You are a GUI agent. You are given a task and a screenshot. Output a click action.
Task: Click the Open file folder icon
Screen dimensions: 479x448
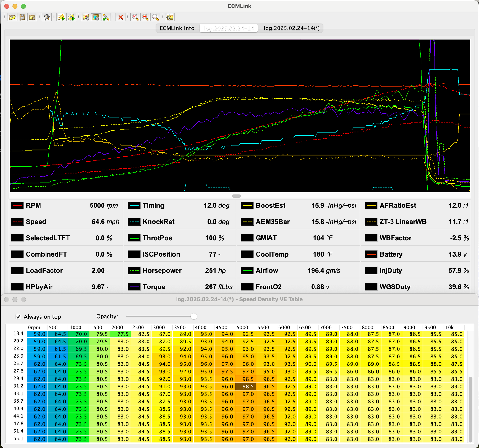pos(12,17)
